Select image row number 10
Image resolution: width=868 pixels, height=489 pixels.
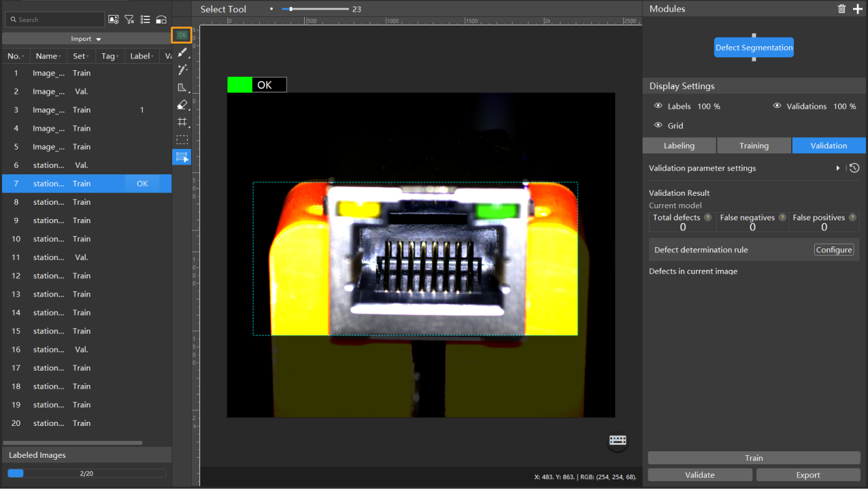(86, 239)
